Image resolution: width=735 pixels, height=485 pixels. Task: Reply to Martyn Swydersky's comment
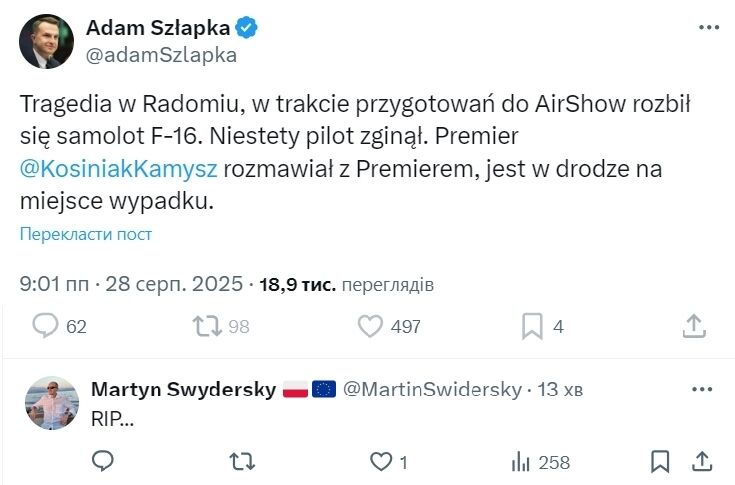(103, 461)
